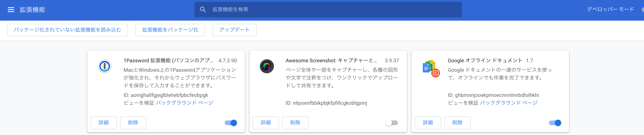Enable the Awesome Screenshot toggle
The height and width of the screenshot is (135, 644).
(392, 123)
